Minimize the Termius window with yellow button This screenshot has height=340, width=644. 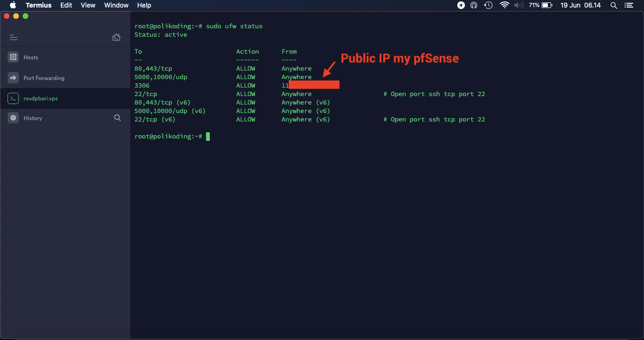[x=16, y=16]
